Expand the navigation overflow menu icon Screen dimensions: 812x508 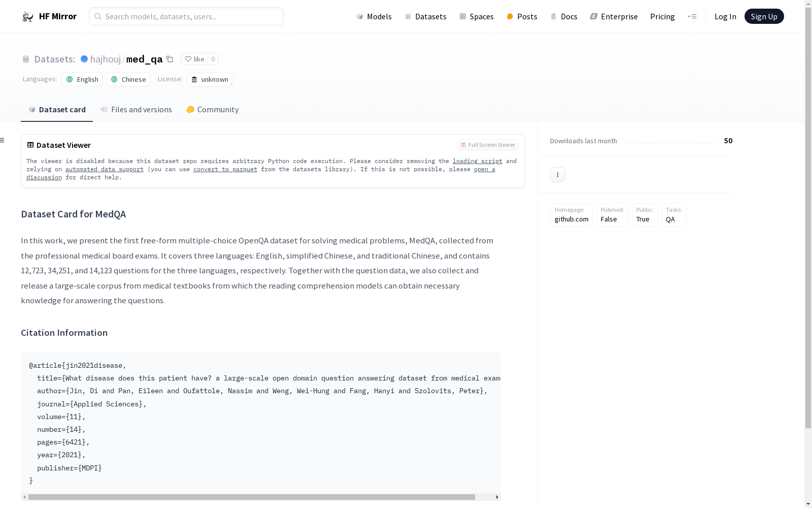pos(692,16)
